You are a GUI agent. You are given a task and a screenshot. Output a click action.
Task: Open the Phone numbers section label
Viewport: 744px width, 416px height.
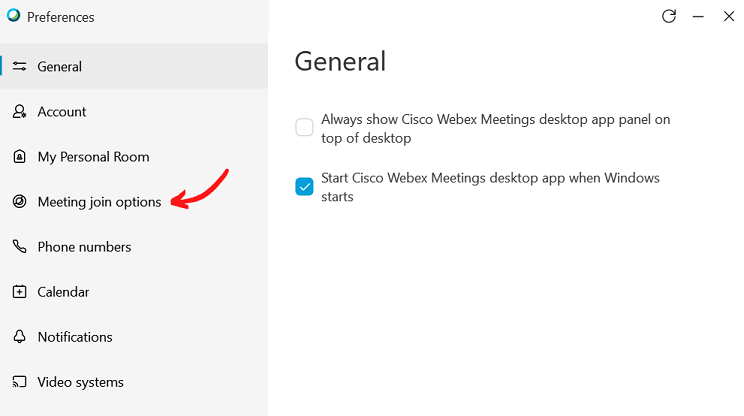[84, 247]
